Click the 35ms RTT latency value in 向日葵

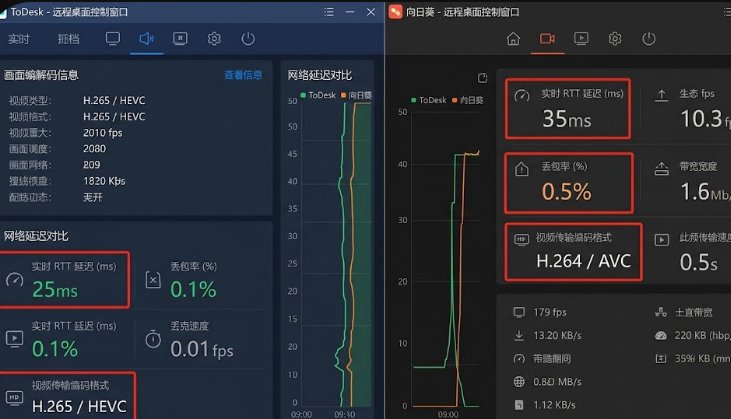coord(566,118)
